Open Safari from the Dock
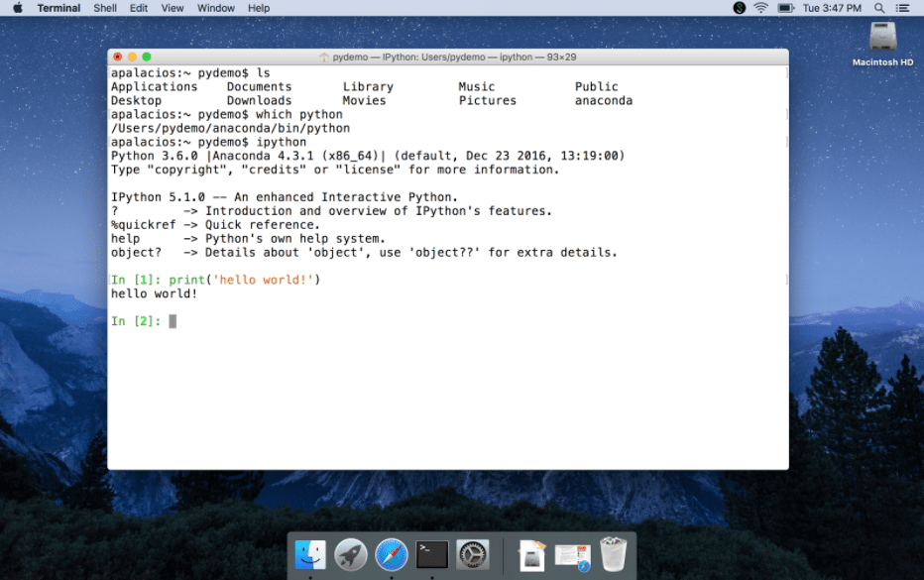This screenshot has height=580, width=924. [391, 554]
